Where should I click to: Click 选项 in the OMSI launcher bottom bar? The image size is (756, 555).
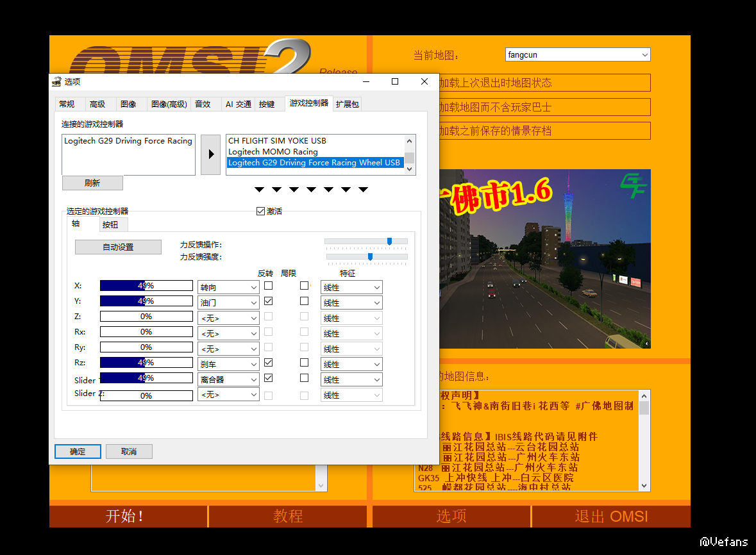tap(451, 516)
